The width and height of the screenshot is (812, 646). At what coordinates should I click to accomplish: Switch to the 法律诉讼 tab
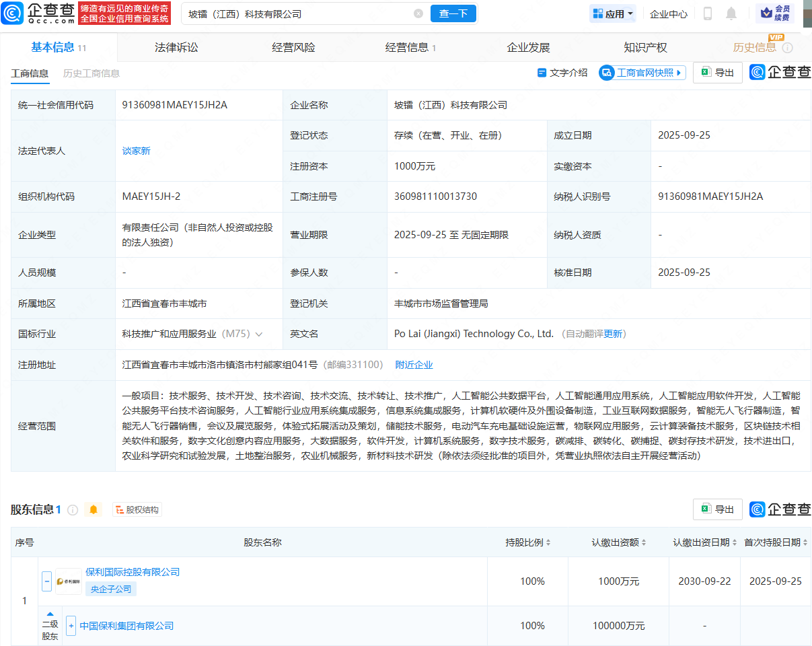pyautogui.click(x=176, y=47)
